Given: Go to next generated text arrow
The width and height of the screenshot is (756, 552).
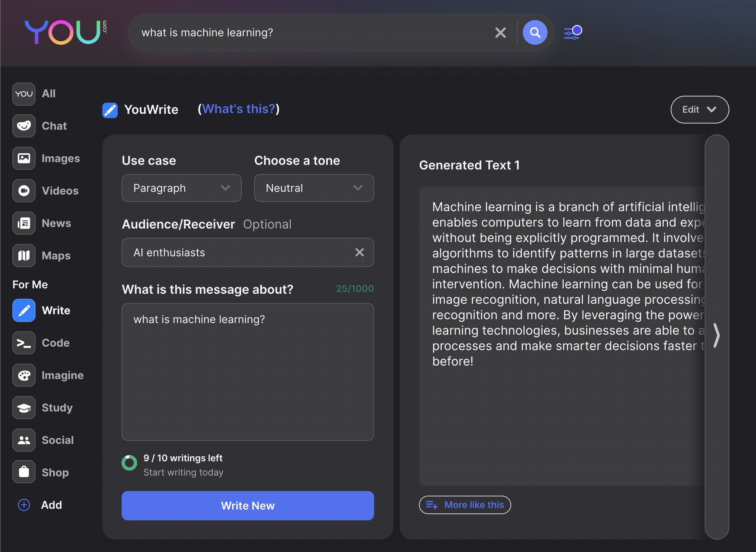Looking at the screenshot, I should (717, 335).
